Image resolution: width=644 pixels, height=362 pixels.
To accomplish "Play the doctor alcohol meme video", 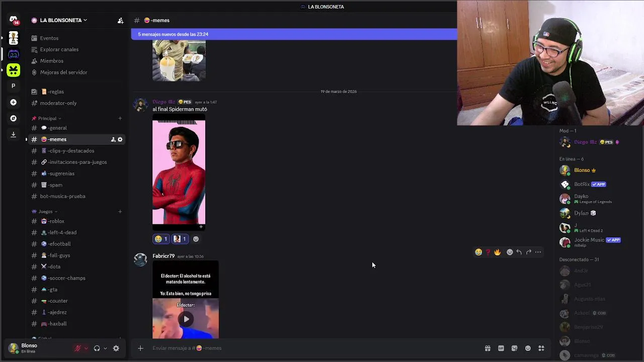I will [186, 319].
